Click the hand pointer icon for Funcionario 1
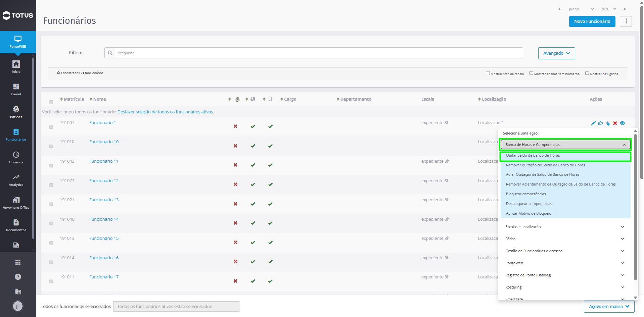This screenshot has width=644, height=317. (608, 123)
